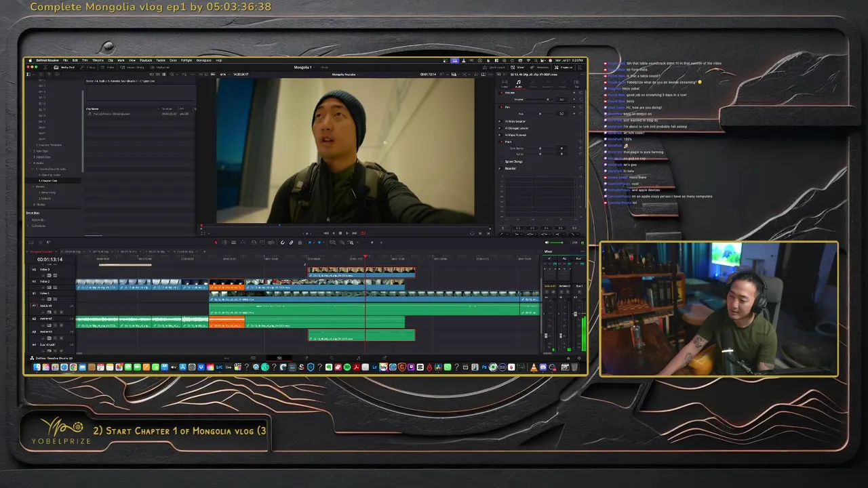Go to the Deliver page icon

pos(385,357)
